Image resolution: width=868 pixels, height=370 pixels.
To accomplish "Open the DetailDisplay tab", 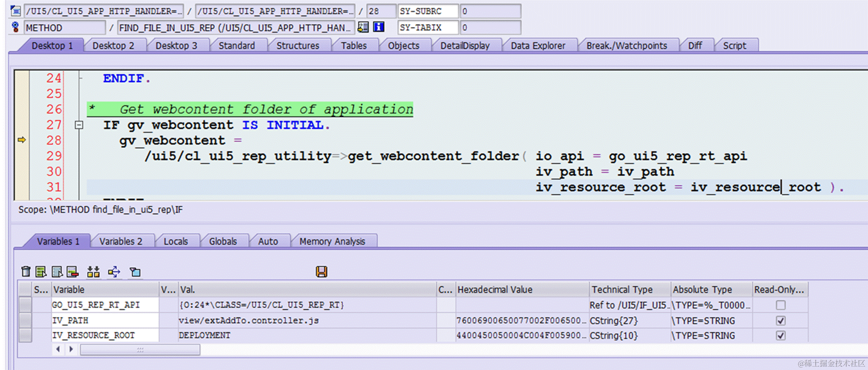I will (x=465, y=45).
